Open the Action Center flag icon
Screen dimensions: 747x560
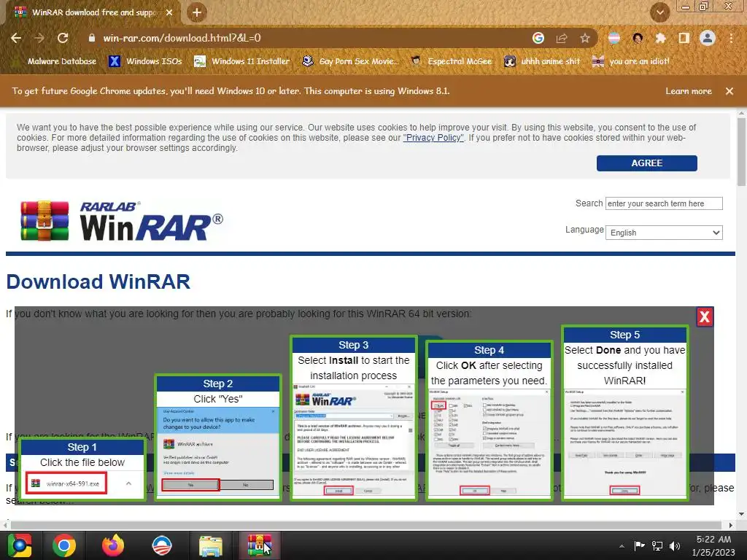pyautogui.click(x=639, y=546)
